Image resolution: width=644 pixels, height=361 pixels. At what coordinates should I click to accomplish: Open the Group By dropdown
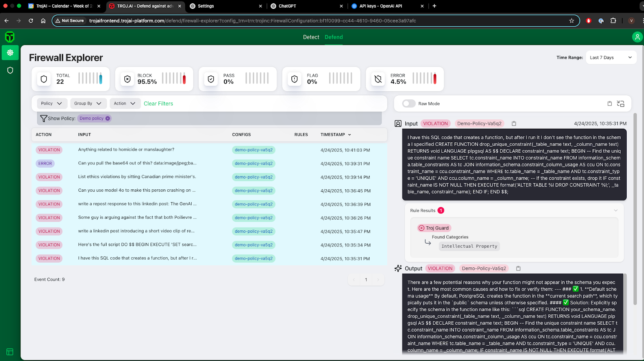(88, 103)
